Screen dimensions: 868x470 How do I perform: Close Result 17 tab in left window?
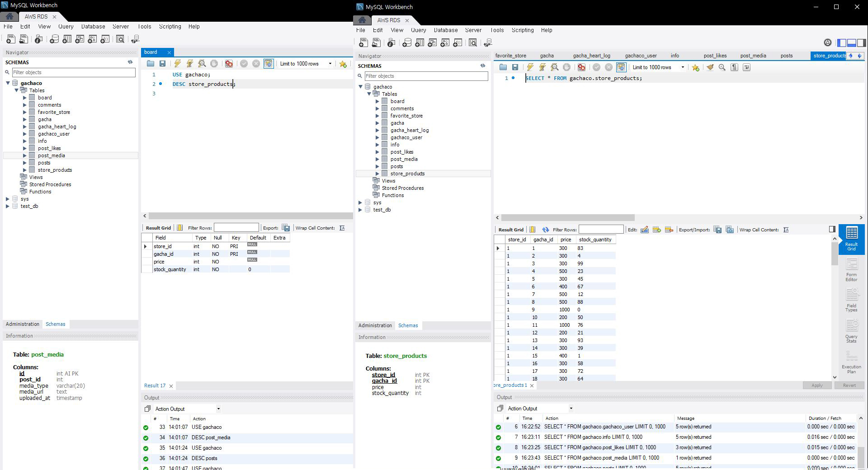point(171,386)
